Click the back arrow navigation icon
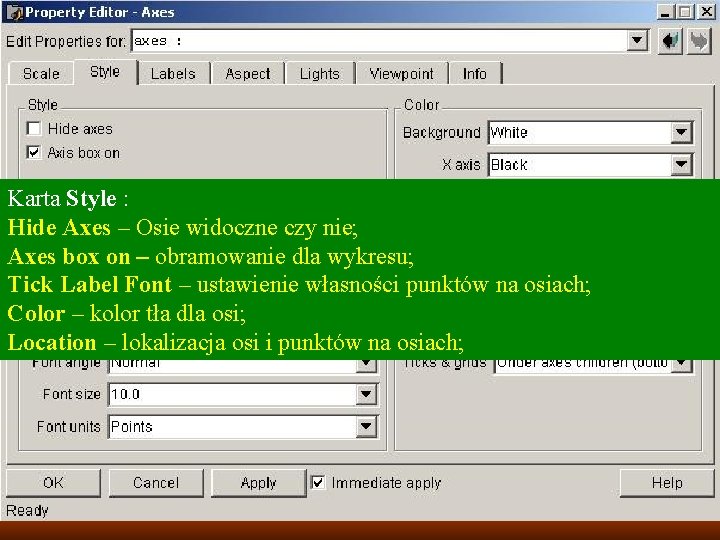Viewport: 720px width, 540px height. pos(670,41)
